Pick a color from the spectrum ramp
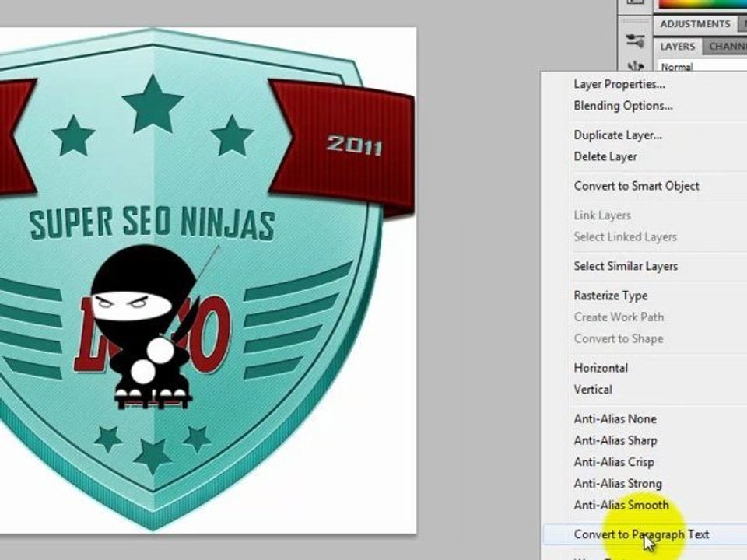This screenshot has height=560, width=747. point(703,4)
